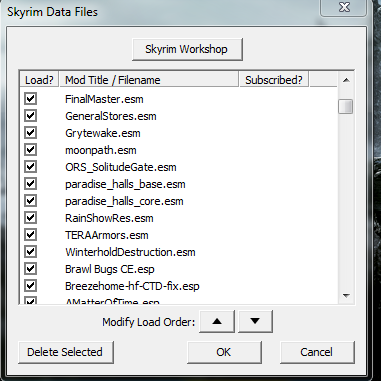Toggle the TERAArmors.esm checkbox
Image resolution: width=381 pixels, height=381 pixels.
(x=30, y=235)
